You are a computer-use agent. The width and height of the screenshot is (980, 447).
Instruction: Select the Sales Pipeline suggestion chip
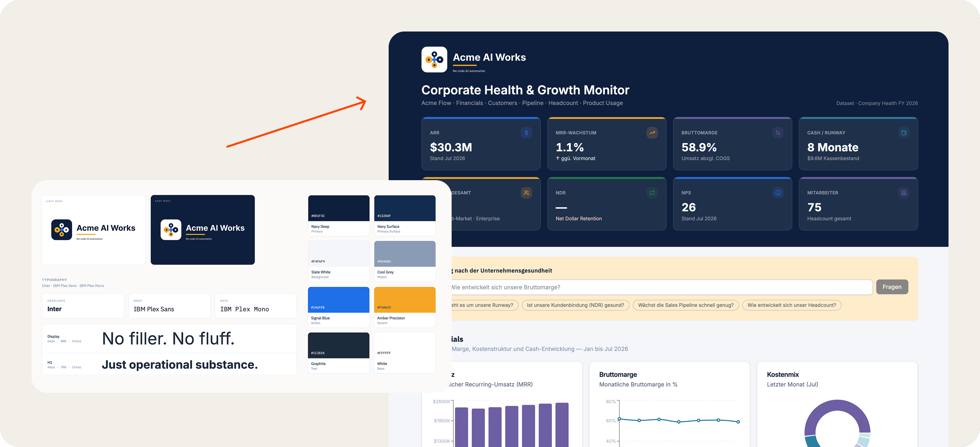tap(685, 305)
